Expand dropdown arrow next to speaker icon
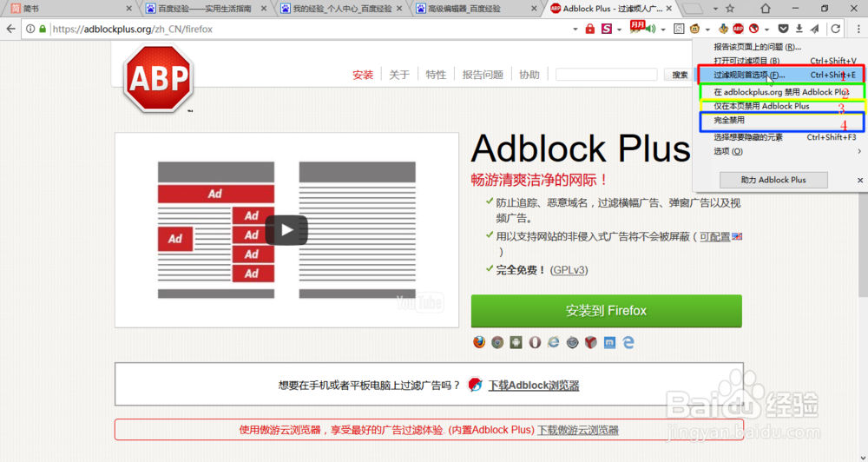This screenshot has width=868, height=462. tap(663, 30)
